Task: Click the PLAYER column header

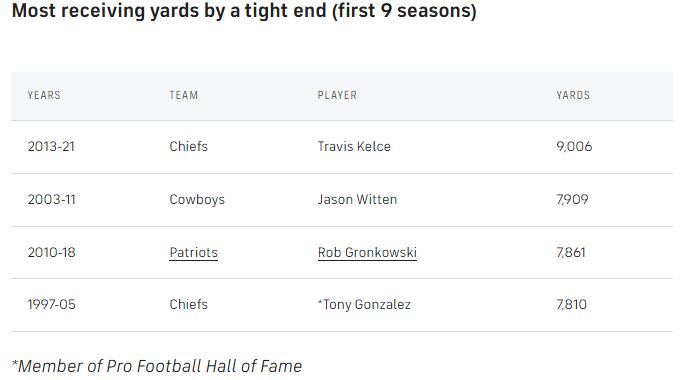Action: pyautogui.click(x=337, y=95)
